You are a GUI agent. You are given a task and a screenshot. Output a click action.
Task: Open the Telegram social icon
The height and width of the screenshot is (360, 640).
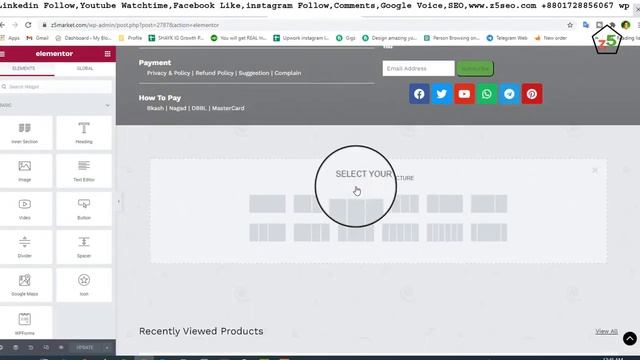tap(509, 94)
